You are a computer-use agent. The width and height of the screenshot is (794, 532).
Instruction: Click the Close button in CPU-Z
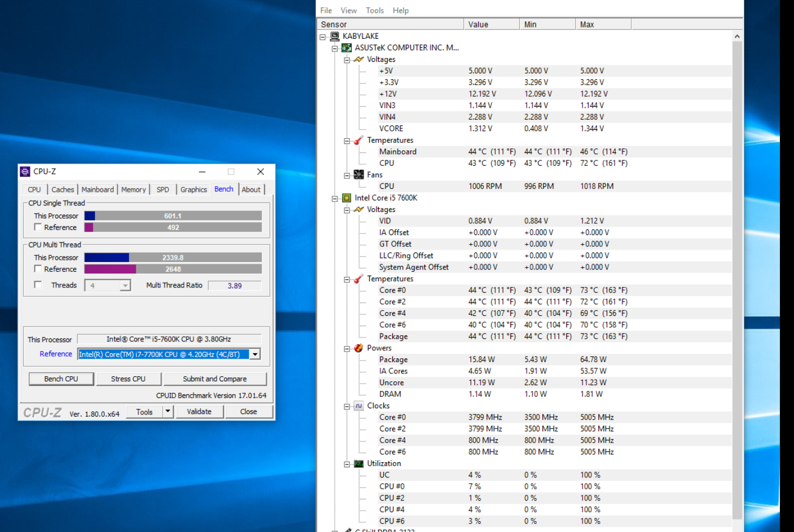(x=249, y=412)
